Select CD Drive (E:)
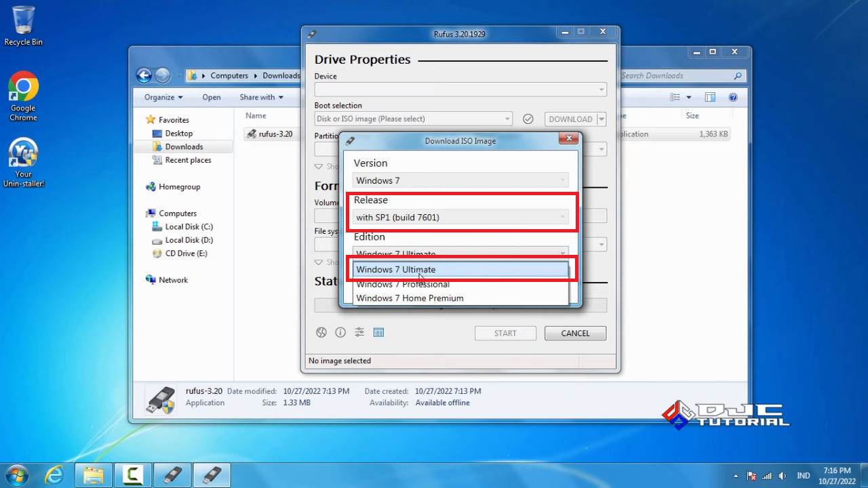 [x=186, y=253]
